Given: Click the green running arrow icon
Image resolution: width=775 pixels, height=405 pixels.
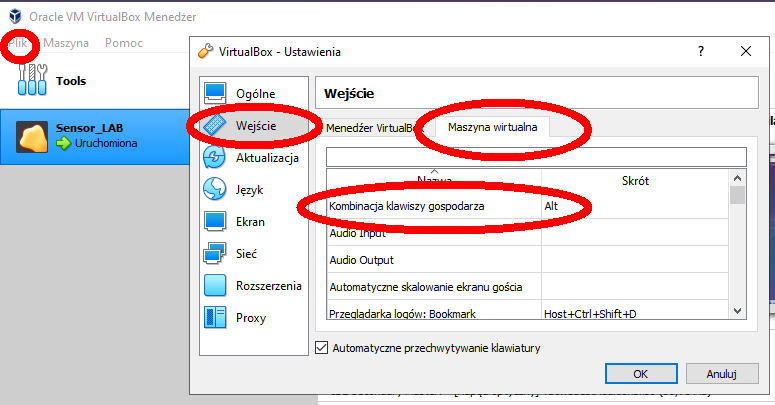Looking at the screenshot, I should [x=63, y=143].
